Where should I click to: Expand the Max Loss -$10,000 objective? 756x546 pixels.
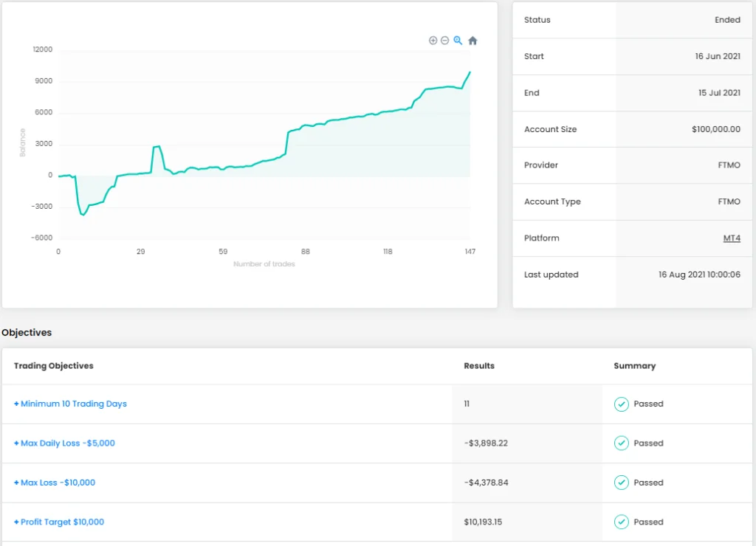tap(55, 483)
